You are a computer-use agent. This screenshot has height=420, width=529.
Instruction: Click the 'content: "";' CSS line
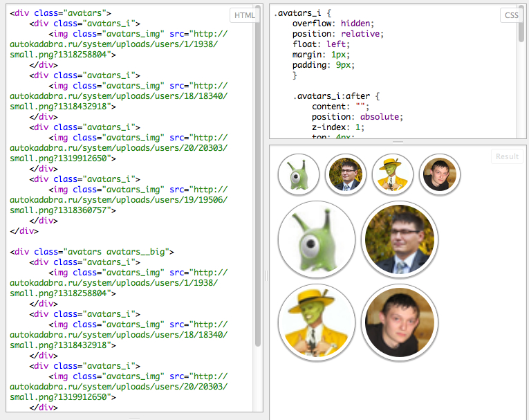click(340, 107)
